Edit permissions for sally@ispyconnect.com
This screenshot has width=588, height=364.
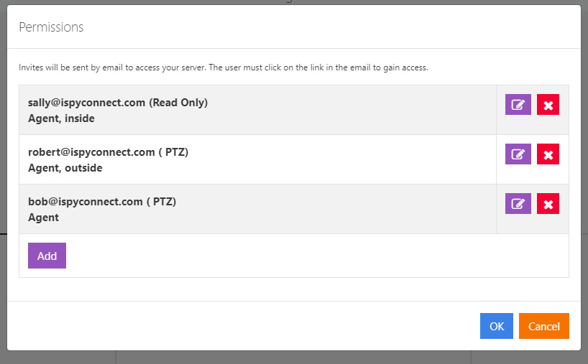pos(518,105)
